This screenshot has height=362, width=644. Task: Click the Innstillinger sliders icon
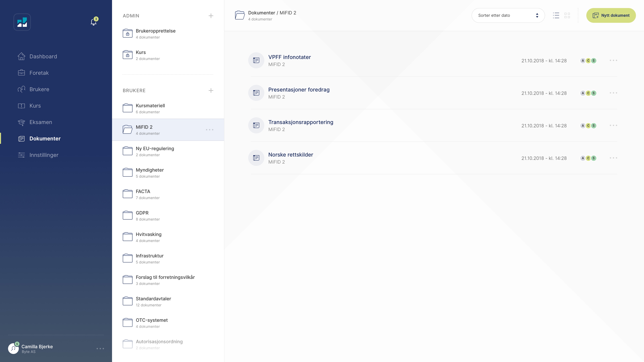click(x=21, y=155)
